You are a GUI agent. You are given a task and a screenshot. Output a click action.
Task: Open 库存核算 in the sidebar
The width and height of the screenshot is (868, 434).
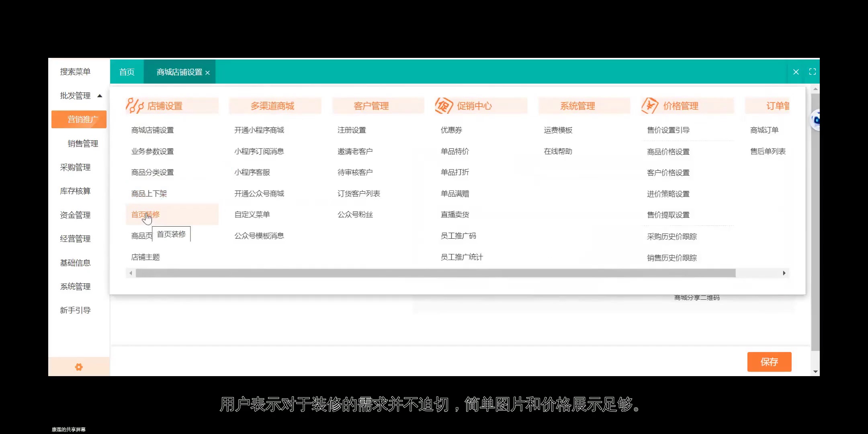[x=75, y=191]
